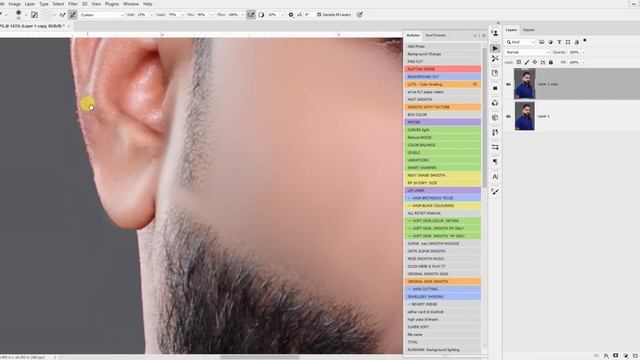Viewport: 640px width, 360px height.
Task: Toggle lock position icon
Action: click(x=535, y=62)
